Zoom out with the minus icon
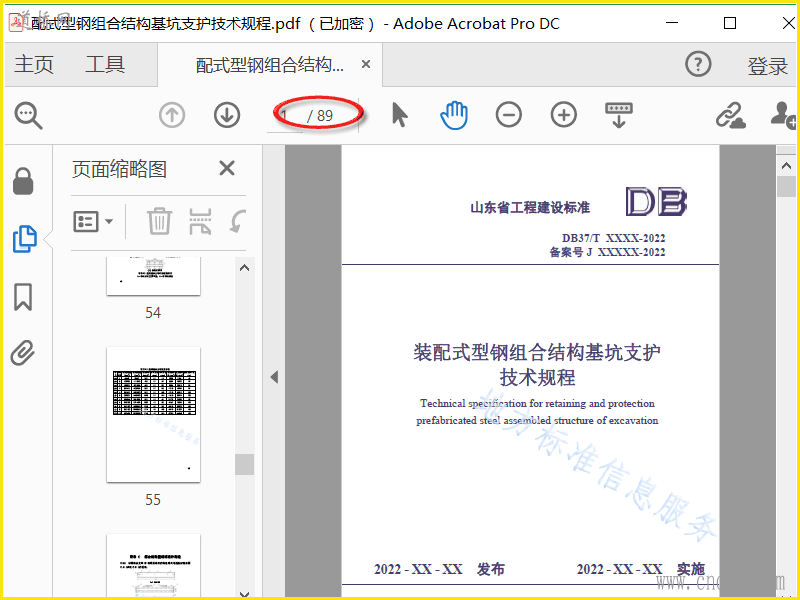 (509, 114)
